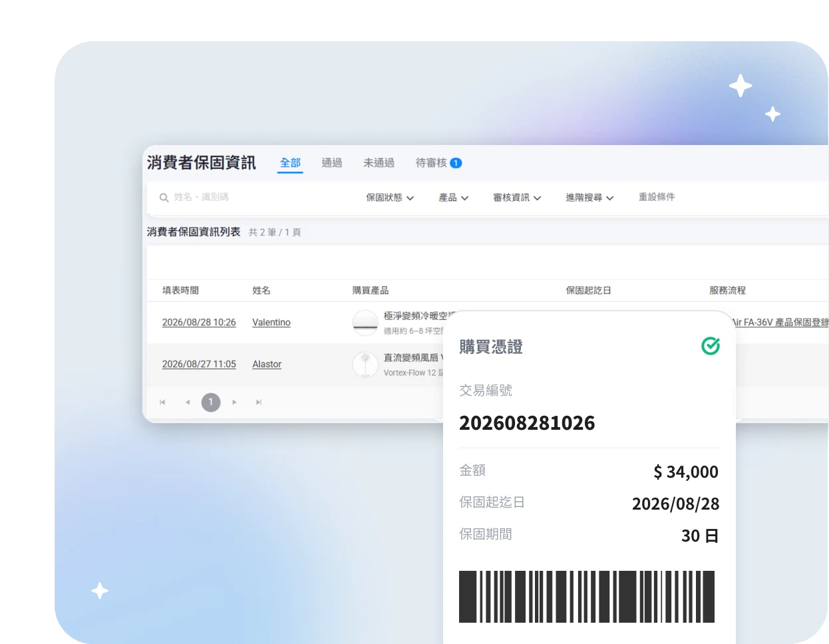Open the 保固狀態 dropdown filter
Image resolution: width=829 pixels, height=644 pixels.
coord(390,198)
